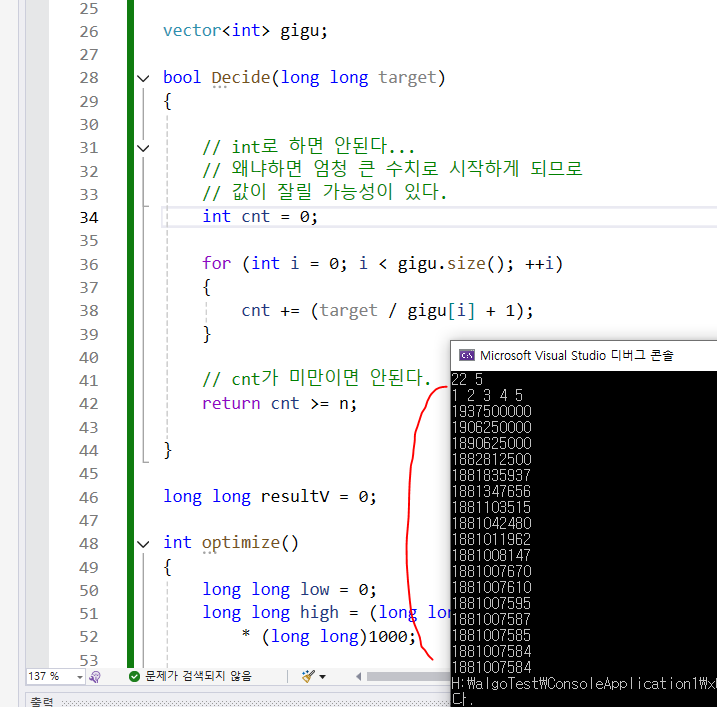This screenshot has height=707, width=717.
Task: Collapse the comment block at line 31
Action: [143, 148]
